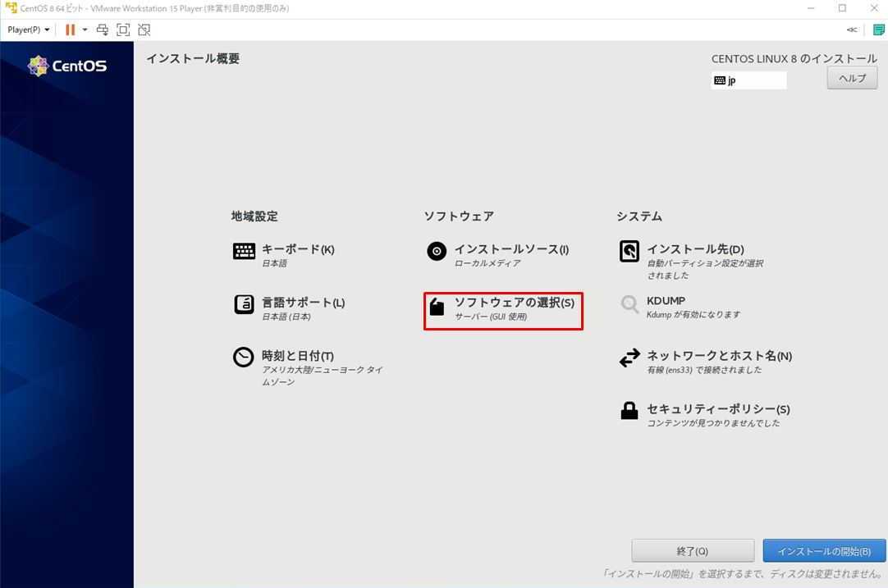Open the Player(P) menu

tap(29, 30)
